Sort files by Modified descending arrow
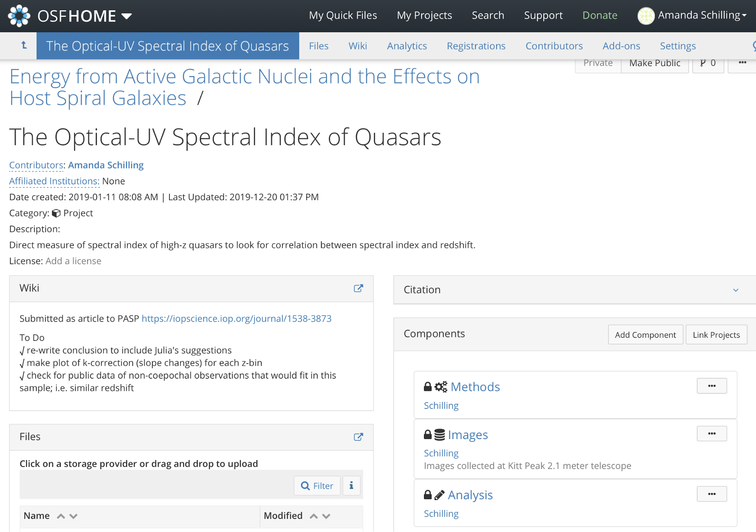The height and width of the screenshot is (532, 756). [x=326, y=516]
